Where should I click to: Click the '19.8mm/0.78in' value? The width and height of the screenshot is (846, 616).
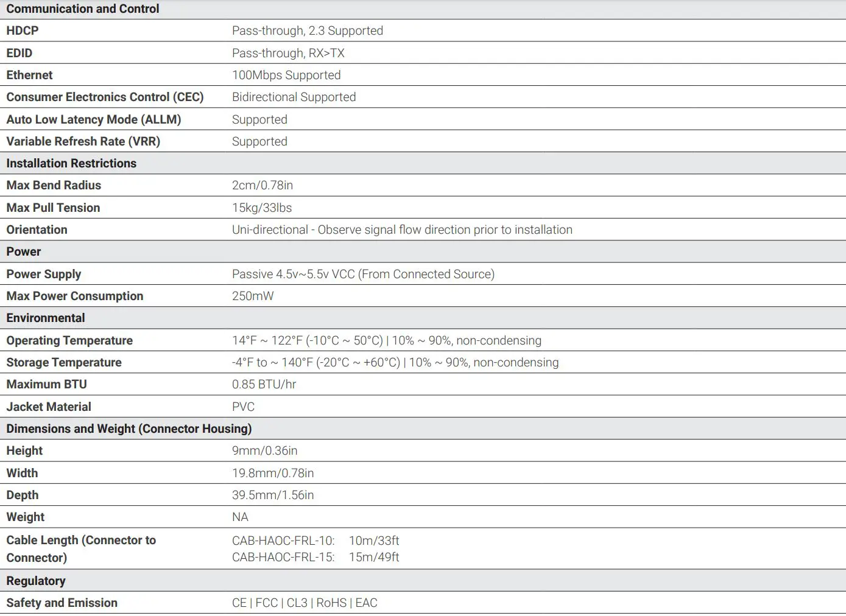(x=273, y=473)
